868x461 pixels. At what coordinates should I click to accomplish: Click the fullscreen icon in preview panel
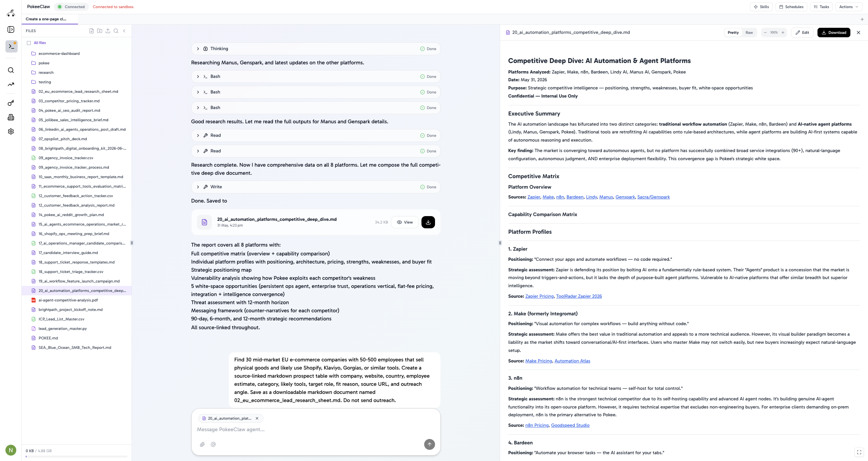pyautogui.click(x=859, y=452)
